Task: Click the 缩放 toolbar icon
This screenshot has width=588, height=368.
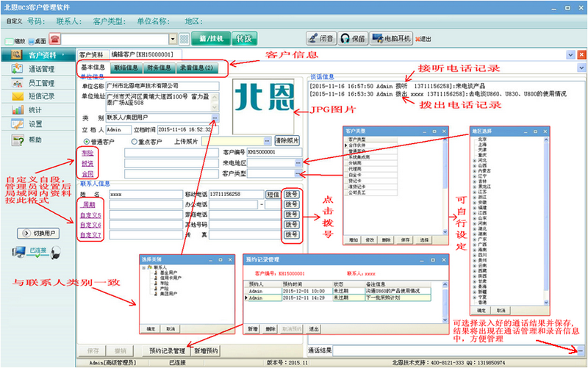Action: pyautogui.click(x=15, y=41)
